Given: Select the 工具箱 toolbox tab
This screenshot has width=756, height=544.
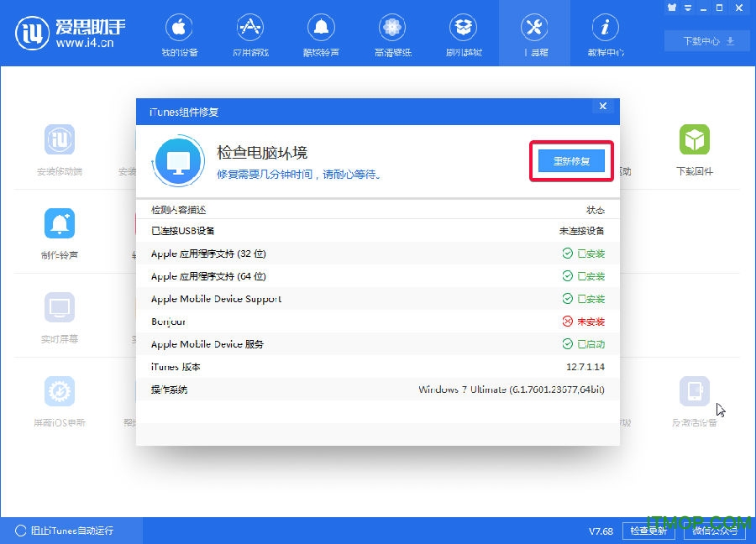Looking at the screenshot, I should pos(534,34).
